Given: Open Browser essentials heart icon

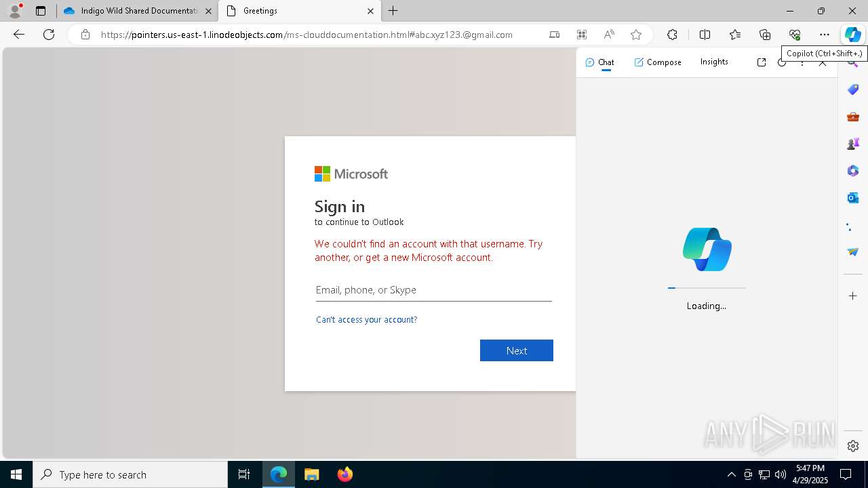Looking at the screenshot, I should [795, 35].
